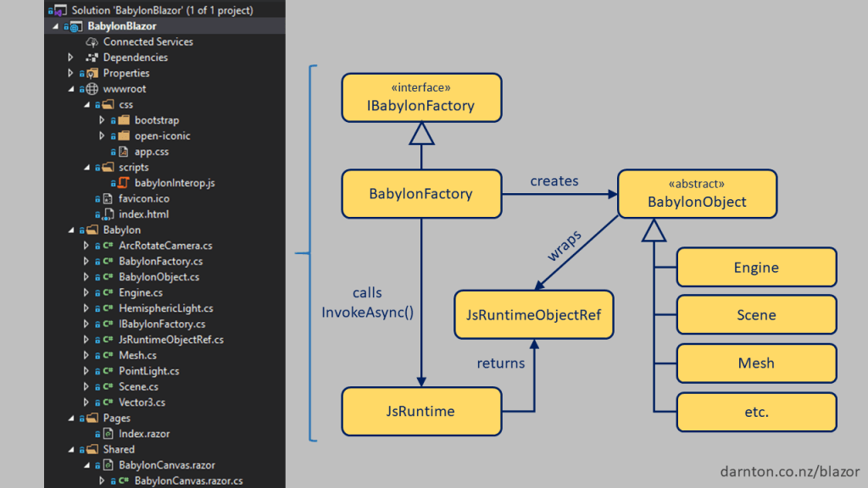Select the BabylonBlazor project node
868x488 pixels.
121,26
